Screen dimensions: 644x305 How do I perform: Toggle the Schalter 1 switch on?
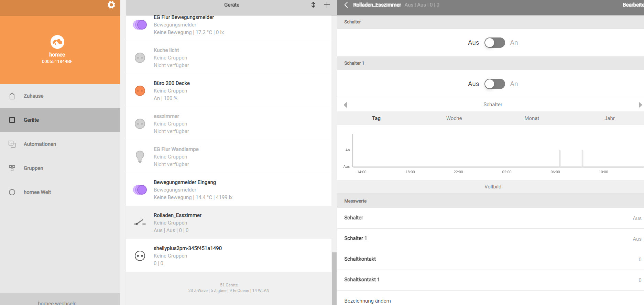[x=495, y=84]
